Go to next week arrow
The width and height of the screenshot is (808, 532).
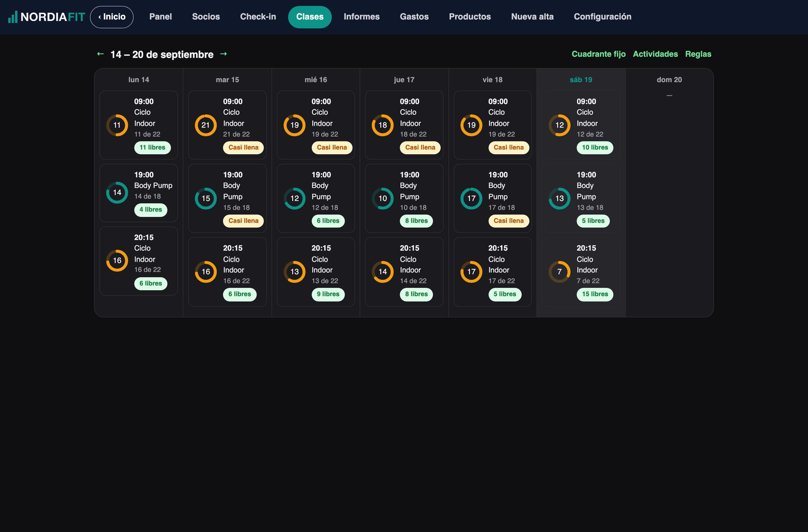tap(223, 54)
